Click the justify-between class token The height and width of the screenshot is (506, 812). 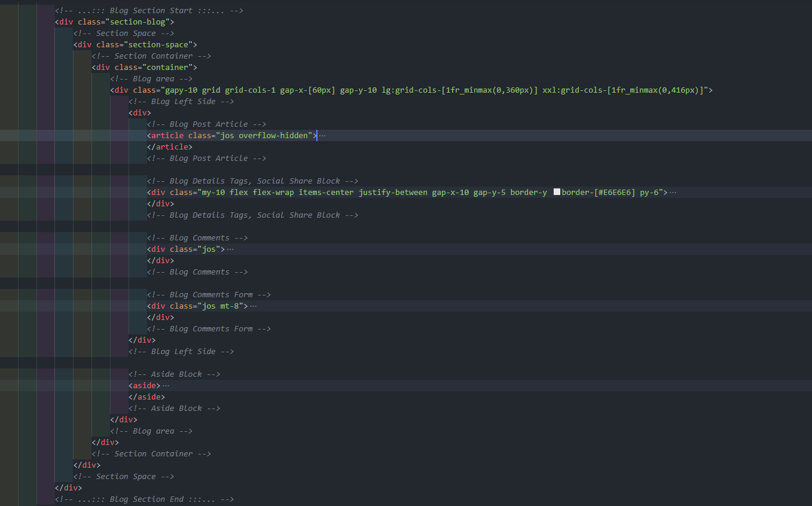tap(393, 193)
